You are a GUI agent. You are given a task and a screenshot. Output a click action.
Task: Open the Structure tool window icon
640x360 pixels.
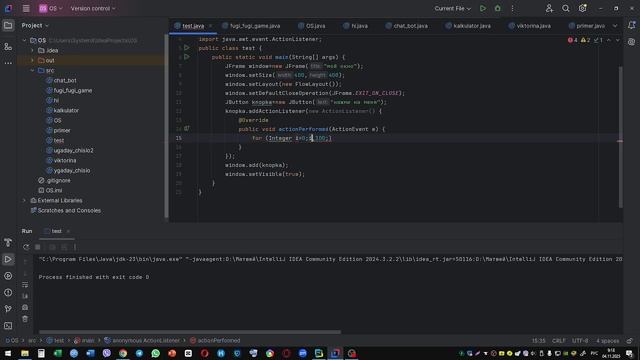[8, 47]
